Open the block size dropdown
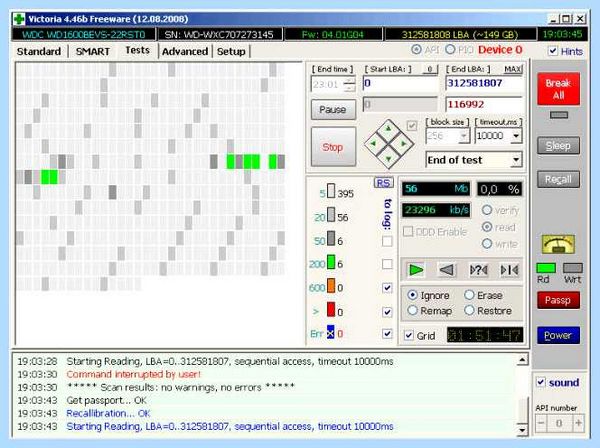This screenshot has width=600, height=448. click(448, 136)
